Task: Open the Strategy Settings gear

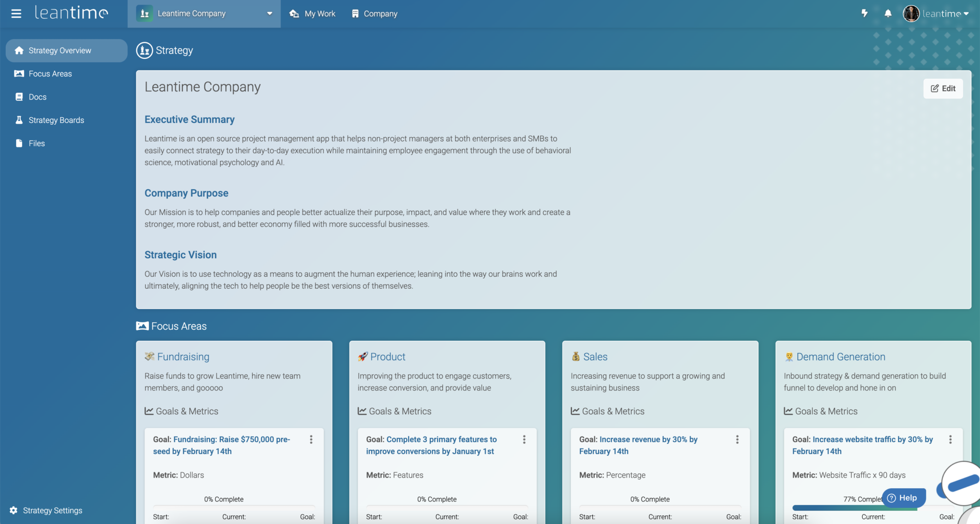Action: [13, 510]
